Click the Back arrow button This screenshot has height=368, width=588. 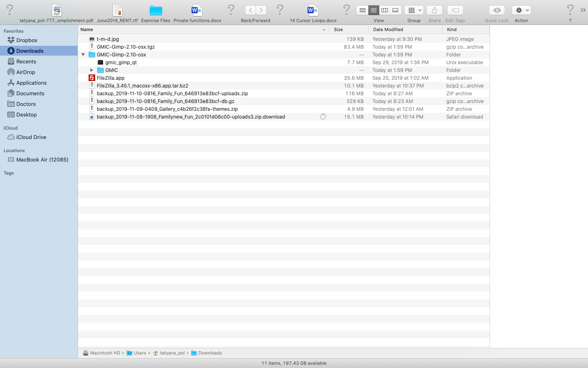pyautogui.click(x=250, y=10)
